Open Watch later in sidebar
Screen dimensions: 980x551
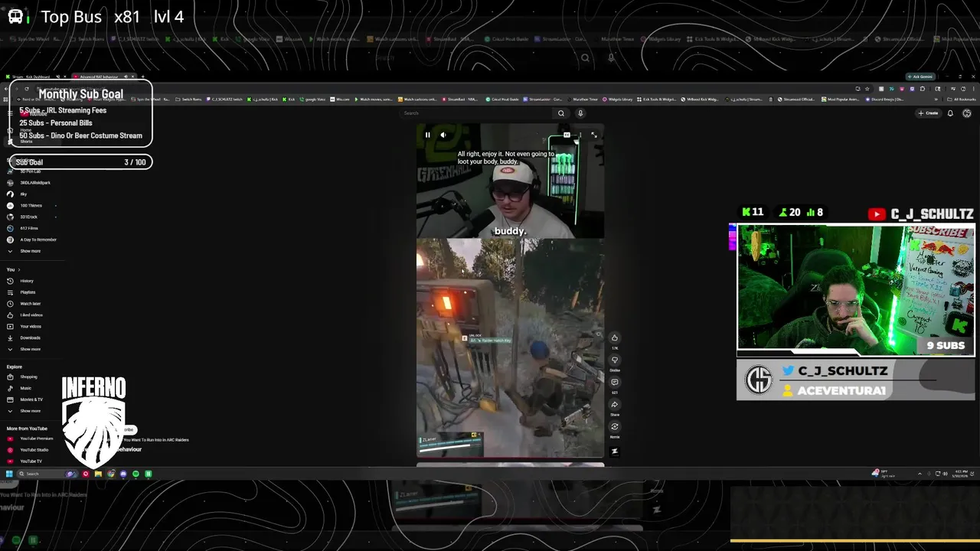click(x=30, y=304)
